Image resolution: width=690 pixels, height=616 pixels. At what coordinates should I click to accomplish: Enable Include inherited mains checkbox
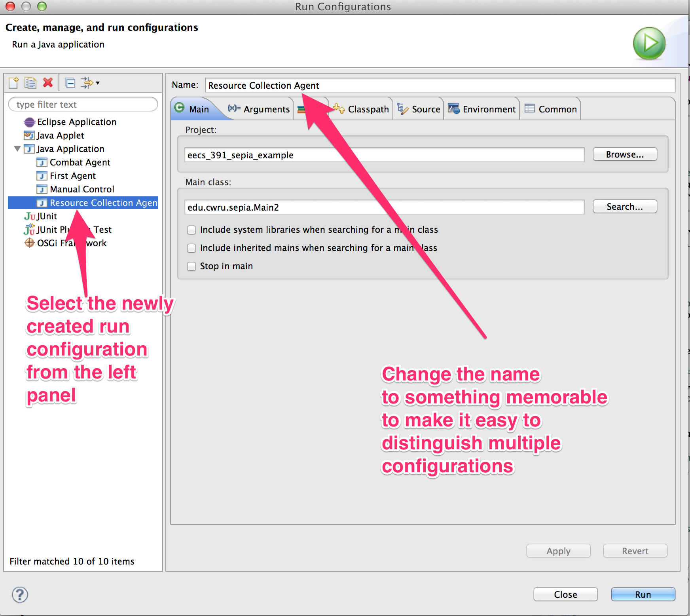(191, 248)
